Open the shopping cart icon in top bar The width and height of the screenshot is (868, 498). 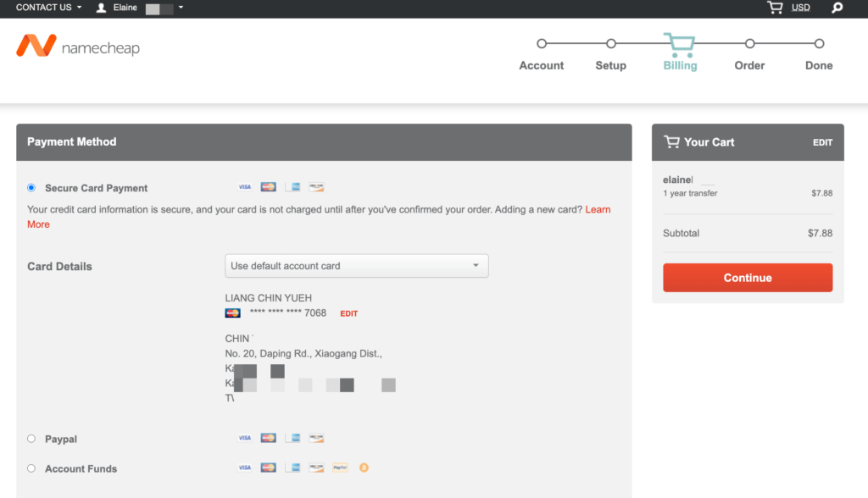[775, 8]
